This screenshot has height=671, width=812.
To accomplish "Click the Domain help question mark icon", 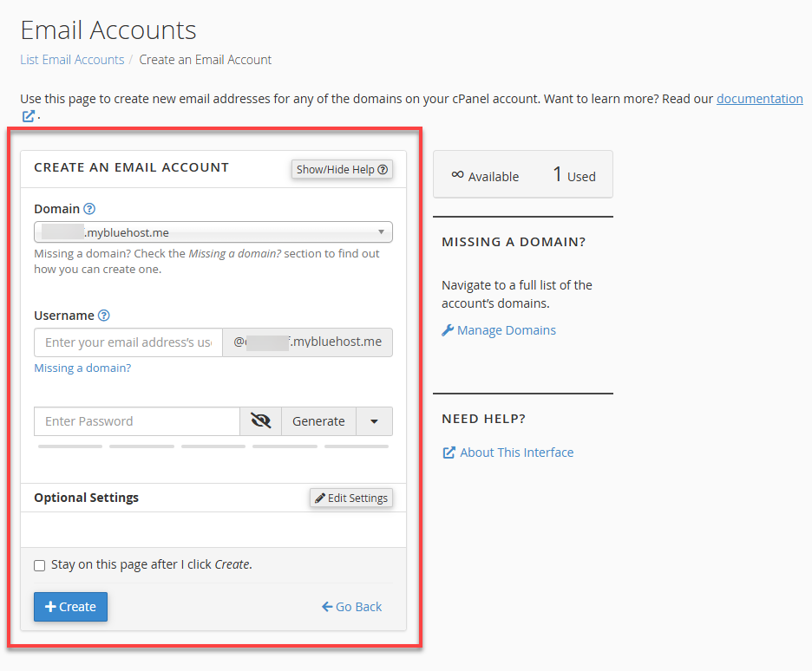I will click(x=88, y=208).
